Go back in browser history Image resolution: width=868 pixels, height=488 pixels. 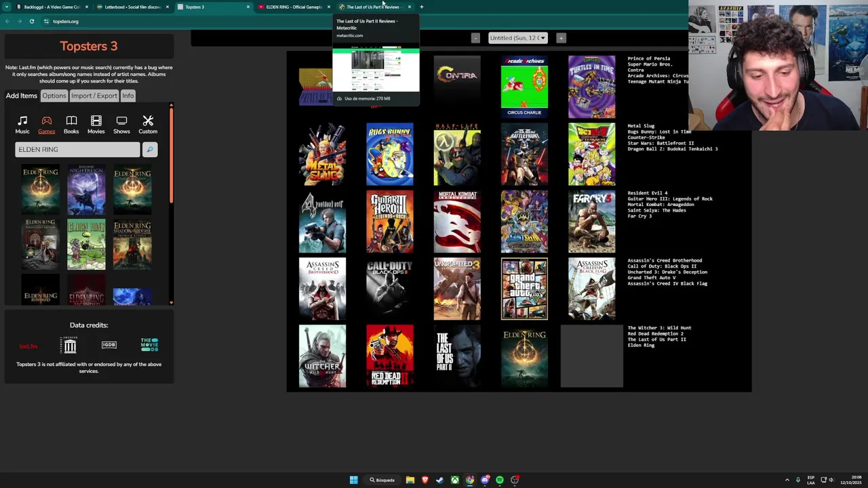pos(7,21)
